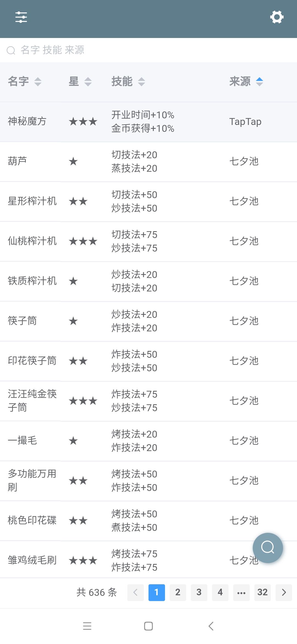Image resolution: width=297 pixels, height=644 pixels.
Task: Open the filter sliders menu icon
Action: 21,17
